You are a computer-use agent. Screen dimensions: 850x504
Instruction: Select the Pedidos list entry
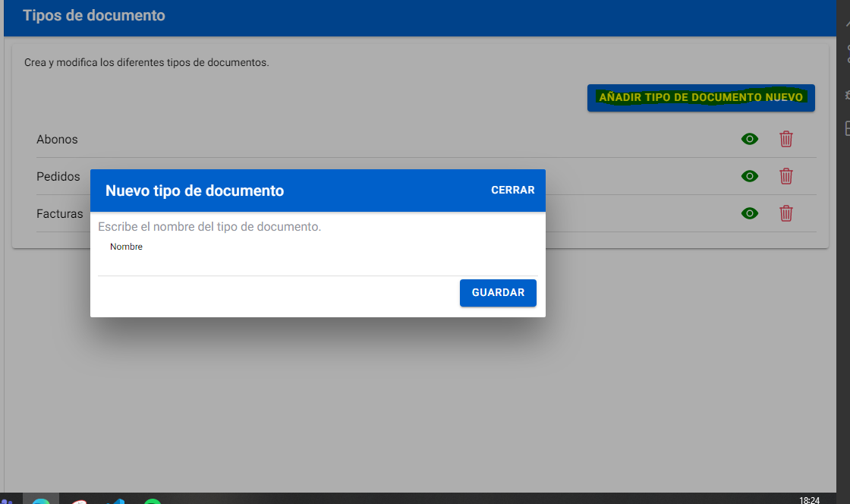coord(58,177)
